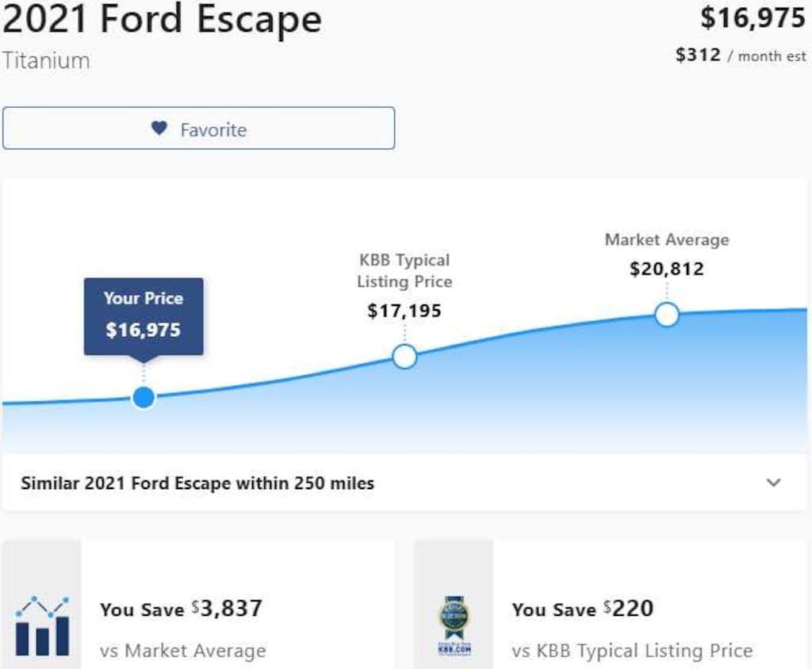
Task: Click the Your Price dark tooltip callout
Action: coord(144,316)
